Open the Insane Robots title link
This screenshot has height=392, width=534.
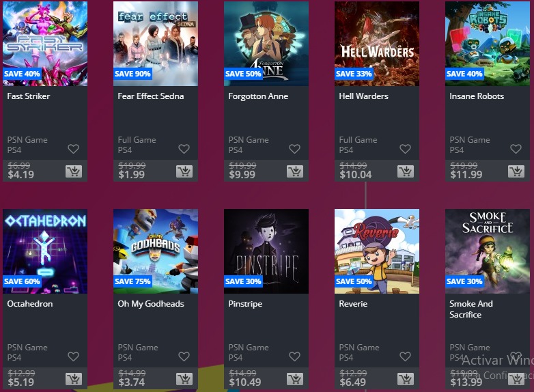click(477, 96)
